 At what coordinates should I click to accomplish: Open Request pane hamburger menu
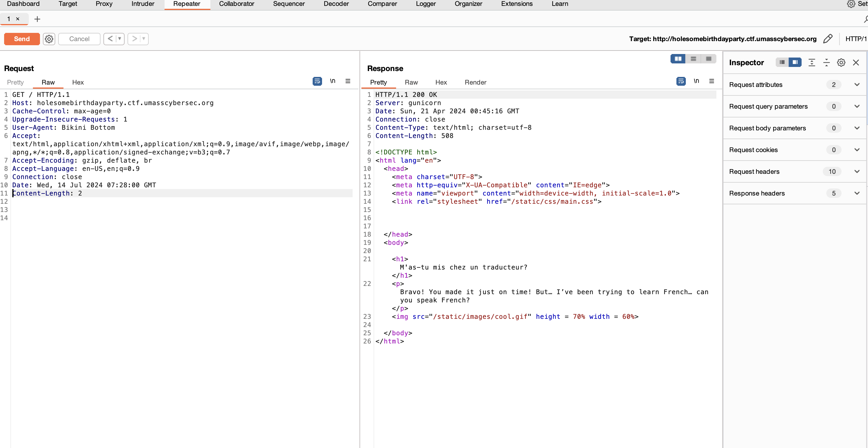pyautogui.click(x=348, y=81)
